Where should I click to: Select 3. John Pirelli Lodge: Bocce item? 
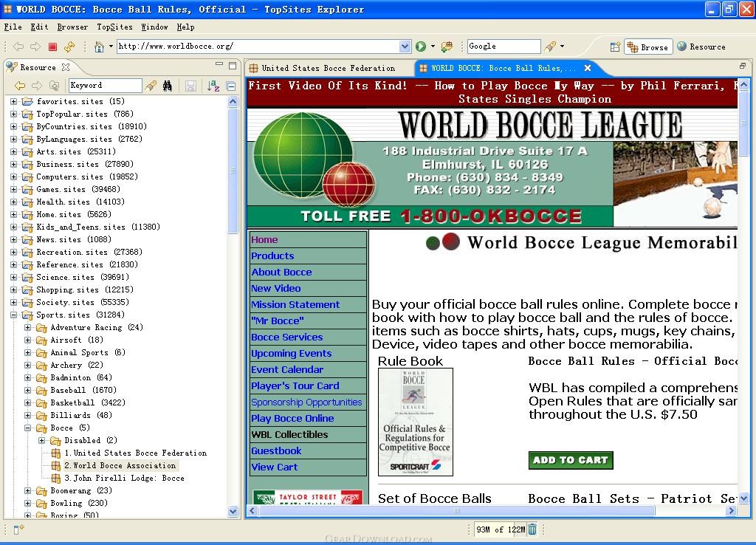click(124, 478)
